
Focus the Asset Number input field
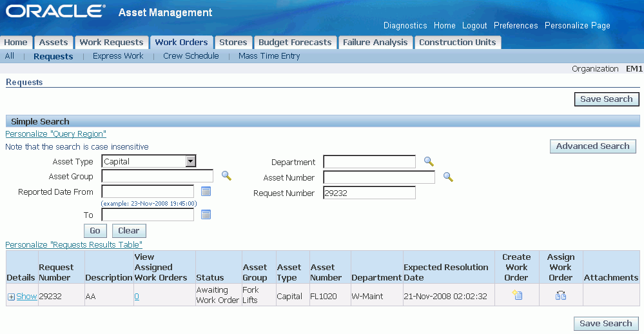(x=379, y=177)
